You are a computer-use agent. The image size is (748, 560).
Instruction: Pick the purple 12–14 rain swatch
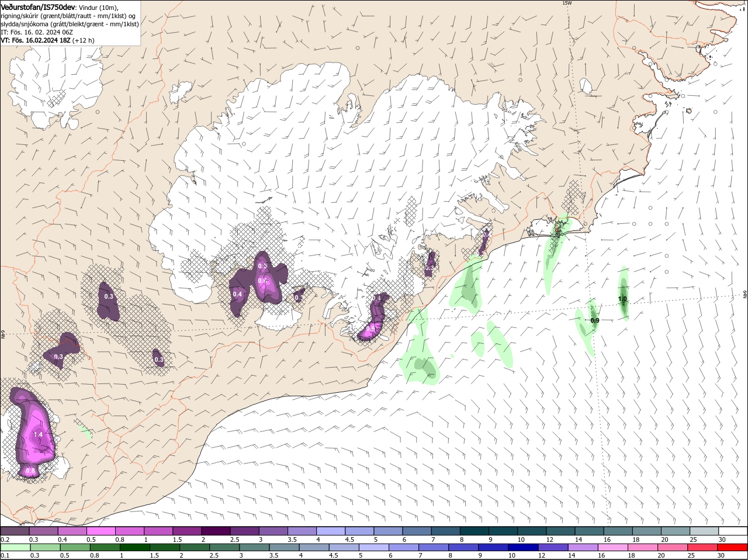point(554,547)
